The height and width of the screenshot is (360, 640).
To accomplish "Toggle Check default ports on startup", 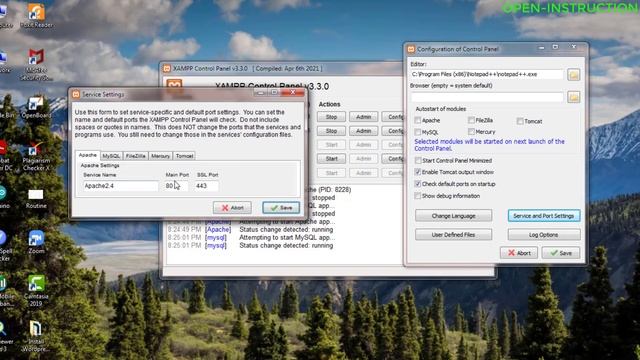I will tap(418, 184).
